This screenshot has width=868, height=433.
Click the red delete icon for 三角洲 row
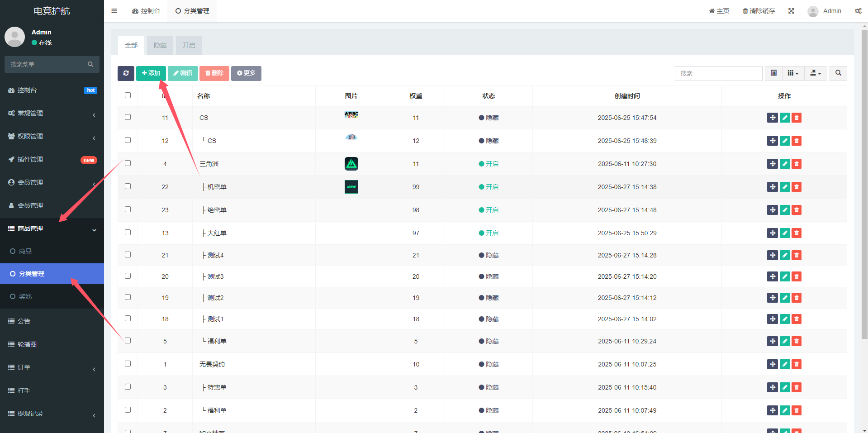(x=797, y=164)
